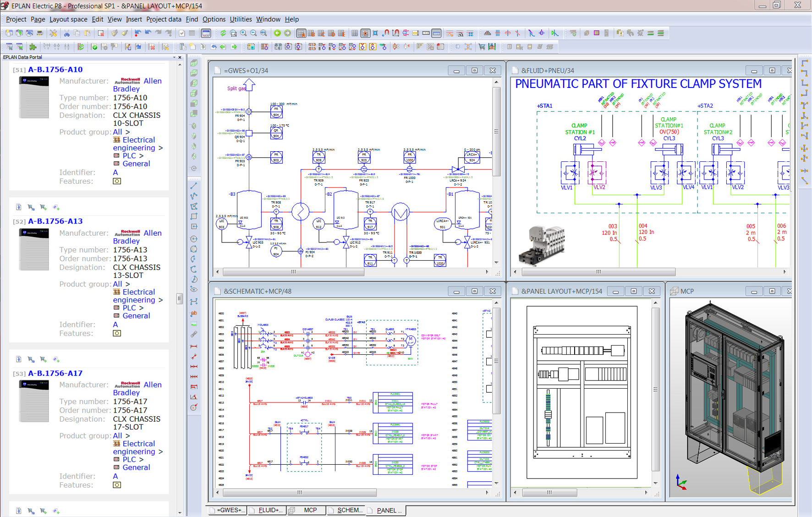Toggle the grid display in the toolbar
Image resolution: width=812 pixels, height=517 pixels.
pyautogui.click(x=354, y=33)
